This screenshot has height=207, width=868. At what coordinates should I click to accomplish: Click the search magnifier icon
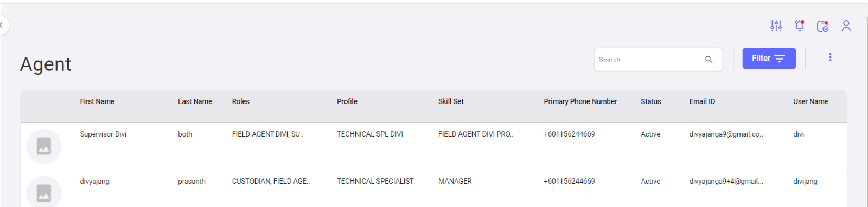(x=709, y=60)
